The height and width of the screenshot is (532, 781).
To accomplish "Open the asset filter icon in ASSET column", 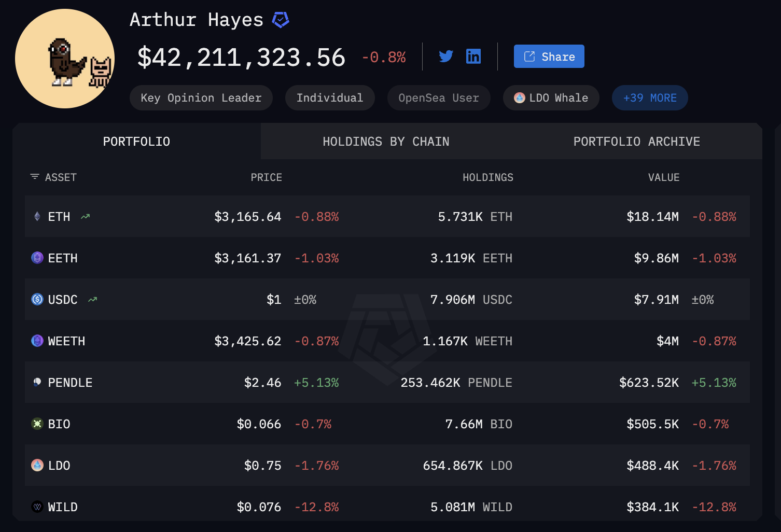I will (x=35, y=177).
